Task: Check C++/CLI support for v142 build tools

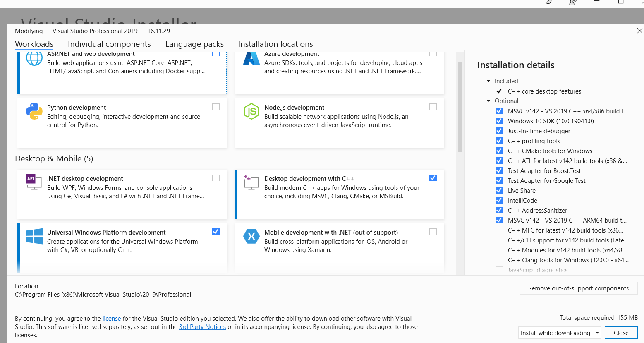Action: 499,240
